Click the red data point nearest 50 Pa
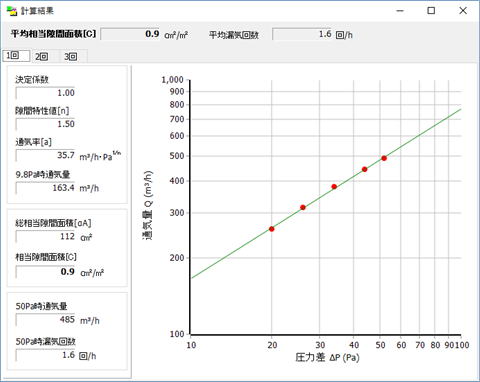 pyautogui.click(x=384, y=158)
